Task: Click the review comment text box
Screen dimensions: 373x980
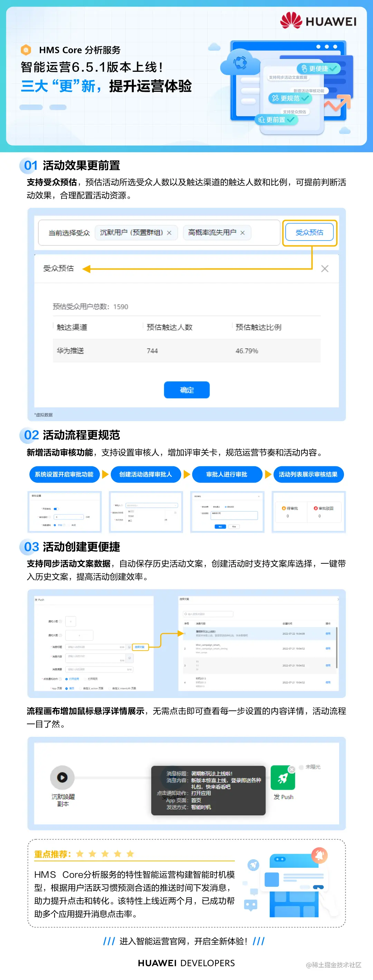Action: pyautogui.click(x=234, y=515)
